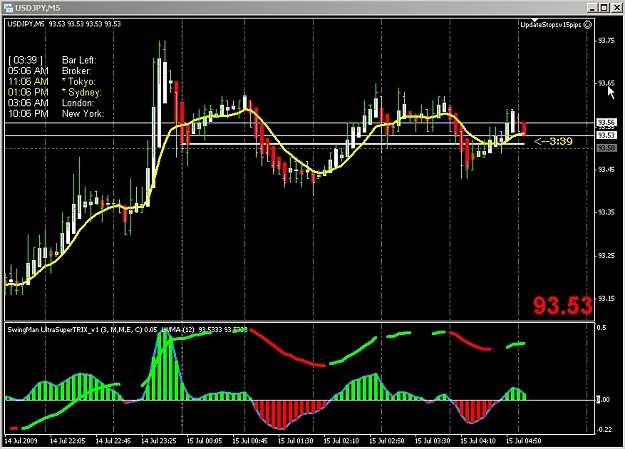The image size is (625, 449).
Task: Click the '15 Jul 04:50' time axis label
Action: pyautogui.click(x=524, y=441)
